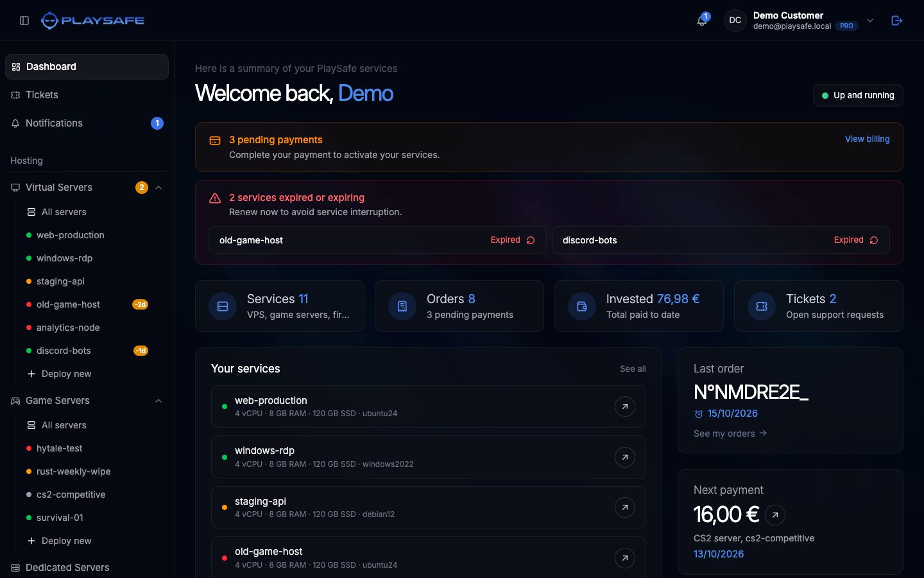Click the pending payments card icon

pyautogui.click(x=215, y=140)
